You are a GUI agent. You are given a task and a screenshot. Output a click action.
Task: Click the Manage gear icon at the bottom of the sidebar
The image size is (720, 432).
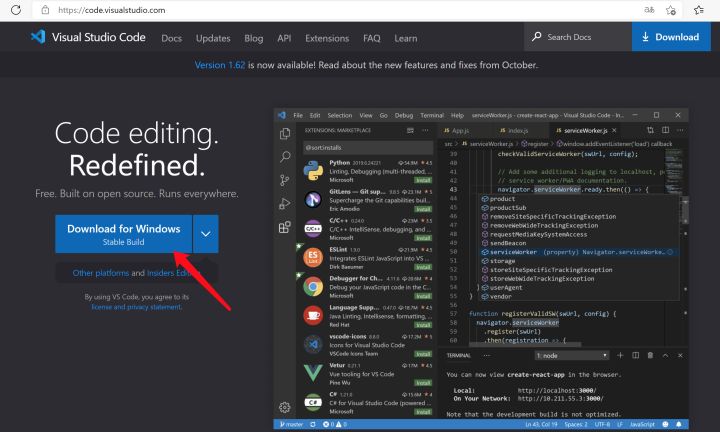pos(285,407)
